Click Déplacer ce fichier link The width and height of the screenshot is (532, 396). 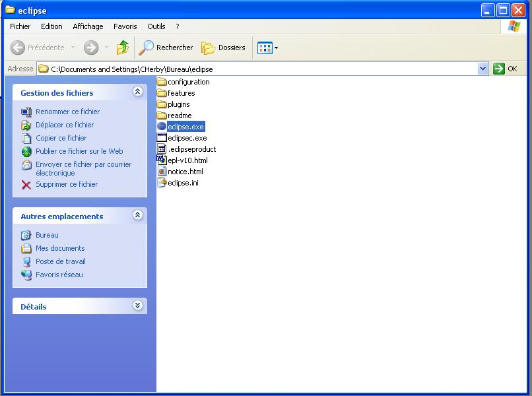(65, 125)
